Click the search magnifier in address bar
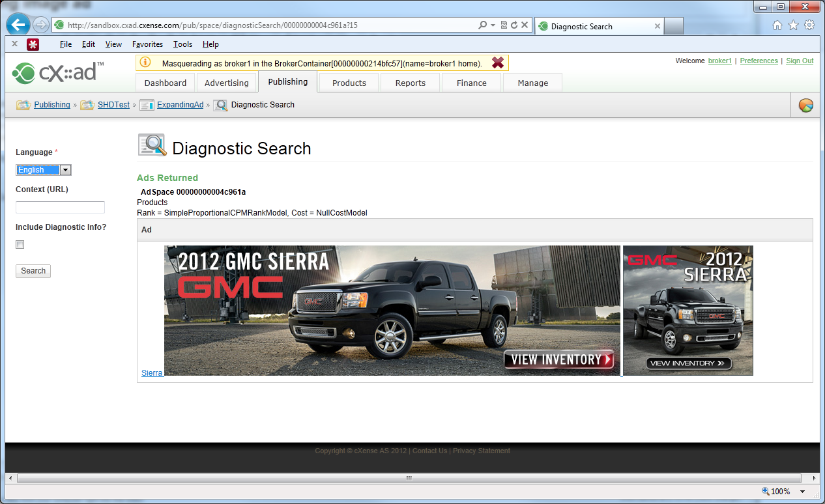The width and height of the screenshot is (825, 504). [483, 25]
